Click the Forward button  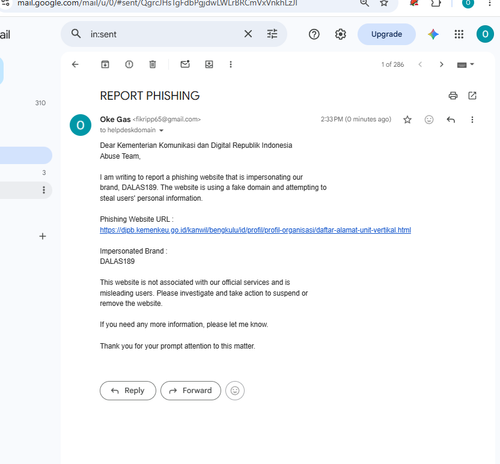(x=191, y=391)
